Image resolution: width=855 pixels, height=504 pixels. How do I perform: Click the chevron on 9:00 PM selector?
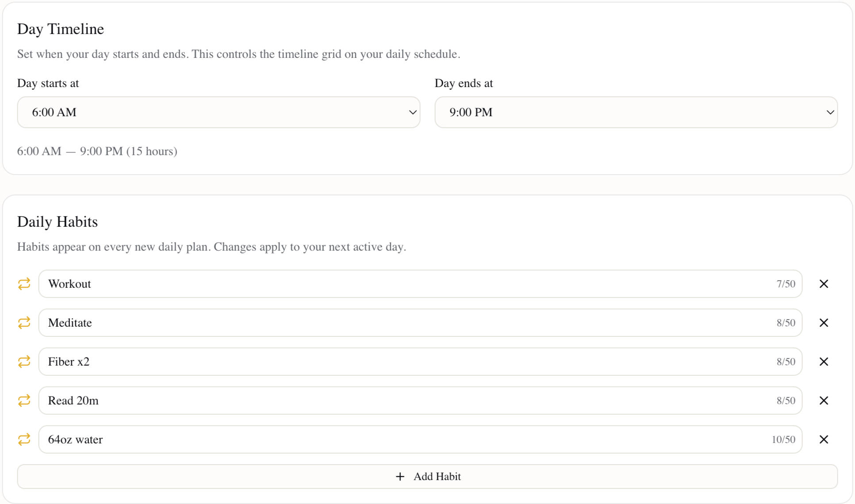(x=830, y=112)
